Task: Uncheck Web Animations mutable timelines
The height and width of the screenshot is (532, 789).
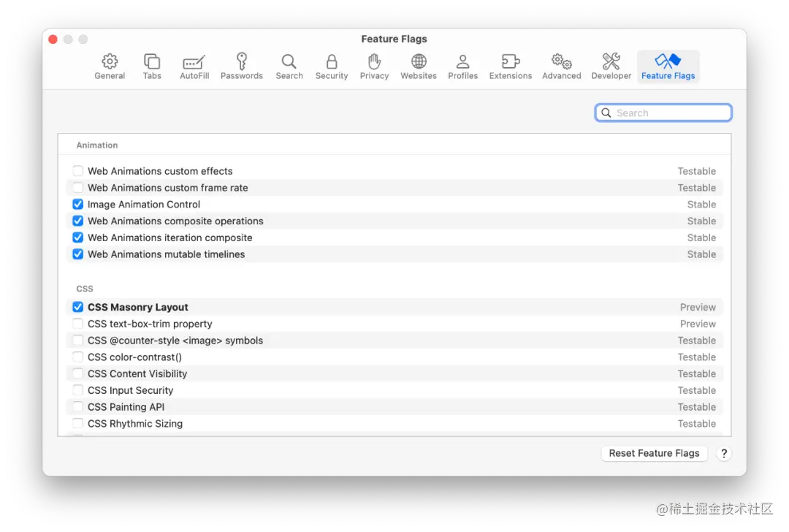Action: (x=78, y=254)
